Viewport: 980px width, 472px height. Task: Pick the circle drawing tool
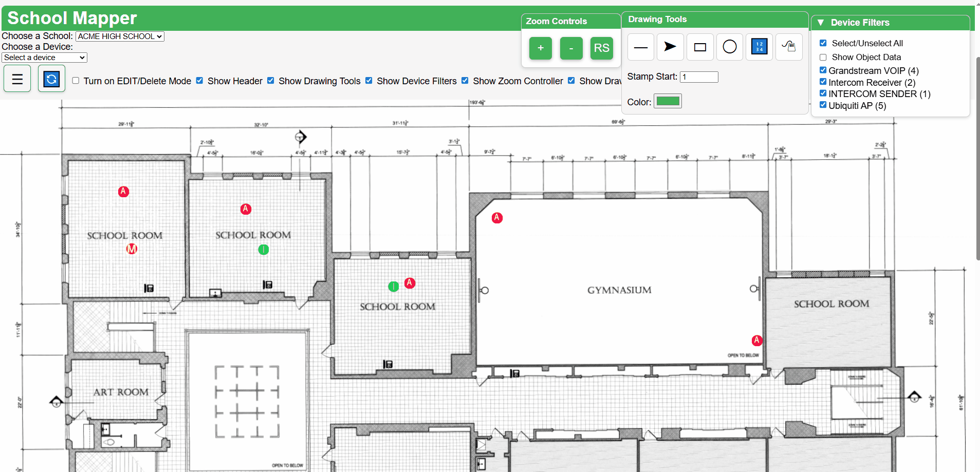pos(730,47)
